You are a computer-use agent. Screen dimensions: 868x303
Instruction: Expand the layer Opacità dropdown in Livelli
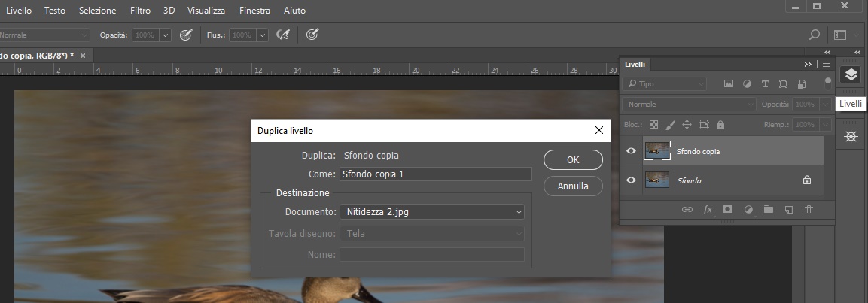point(826,104)
